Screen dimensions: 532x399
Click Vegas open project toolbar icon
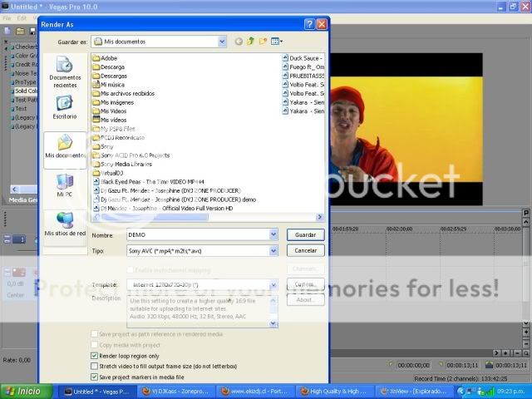[20, 32]
